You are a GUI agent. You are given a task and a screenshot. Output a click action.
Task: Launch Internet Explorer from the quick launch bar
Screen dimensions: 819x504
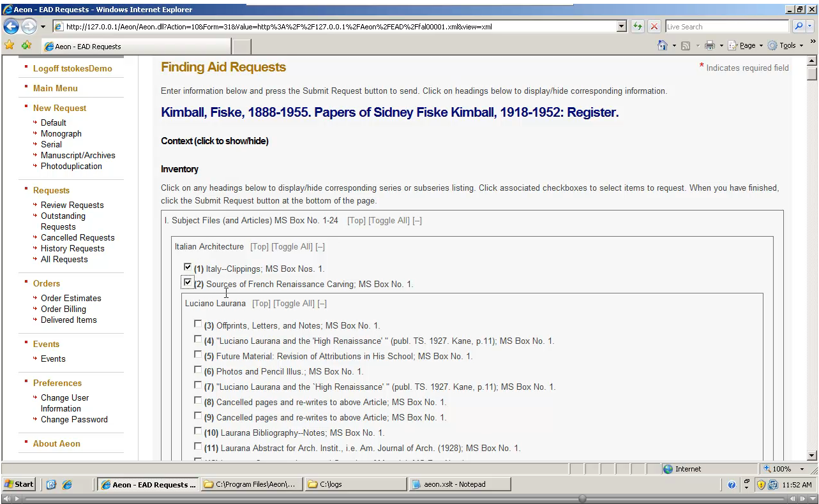point(66,484)
